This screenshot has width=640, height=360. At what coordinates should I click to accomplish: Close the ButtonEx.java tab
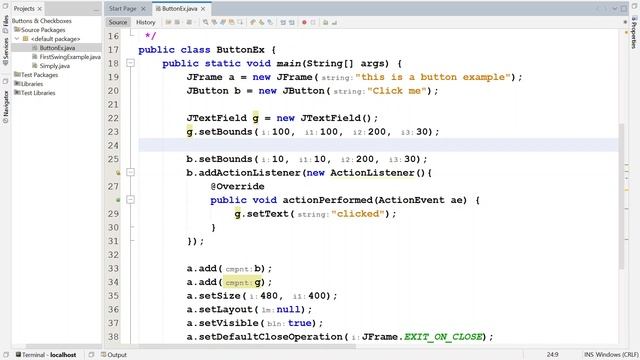203,9
